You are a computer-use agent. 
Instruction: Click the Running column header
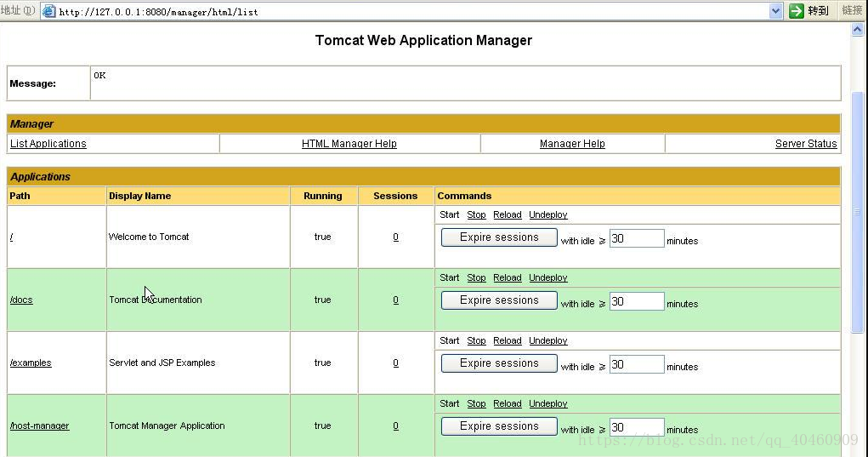323,196
